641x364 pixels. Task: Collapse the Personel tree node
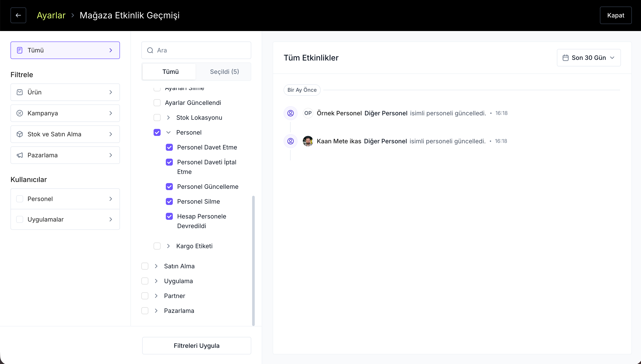[x=168, y=132]
